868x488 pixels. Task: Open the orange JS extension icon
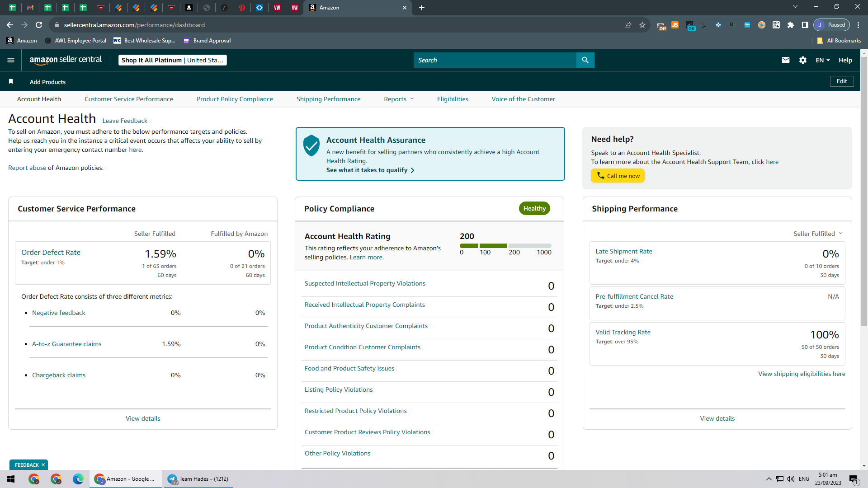675,25
